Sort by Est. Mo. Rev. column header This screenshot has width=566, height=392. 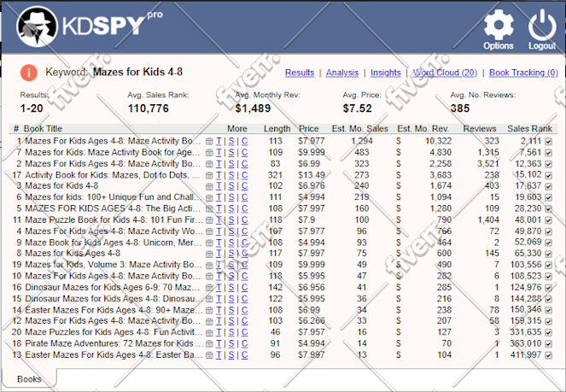423,128
